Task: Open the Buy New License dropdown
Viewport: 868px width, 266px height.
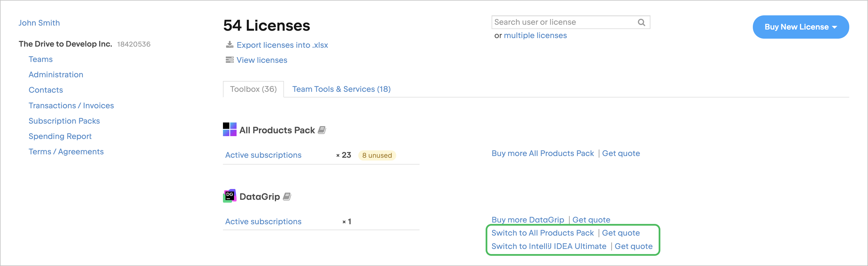Action: click(800, 27)
